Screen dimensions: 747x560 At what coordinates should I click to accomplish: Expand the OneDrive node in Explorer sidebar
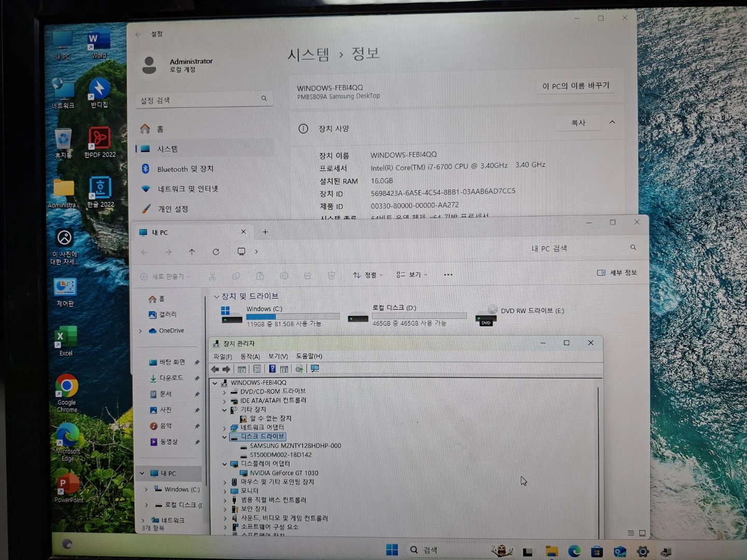tap(140, 331)
